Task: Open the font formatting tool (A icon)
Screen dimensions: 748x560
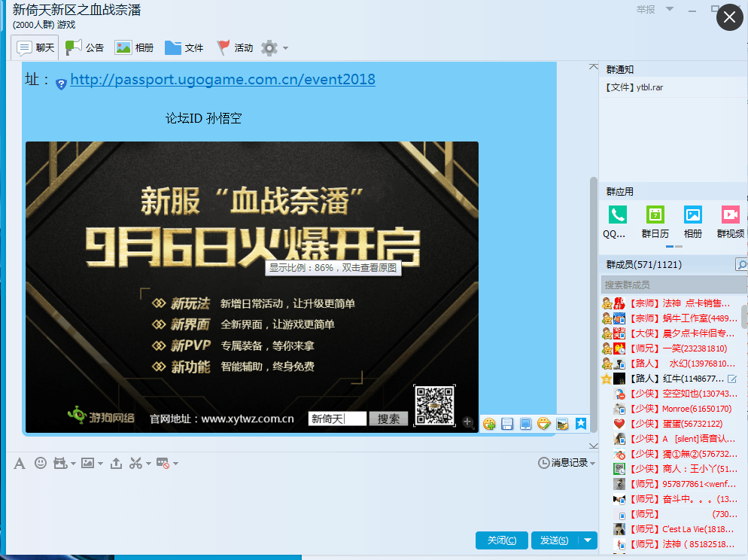Action: tap(20, 463)
